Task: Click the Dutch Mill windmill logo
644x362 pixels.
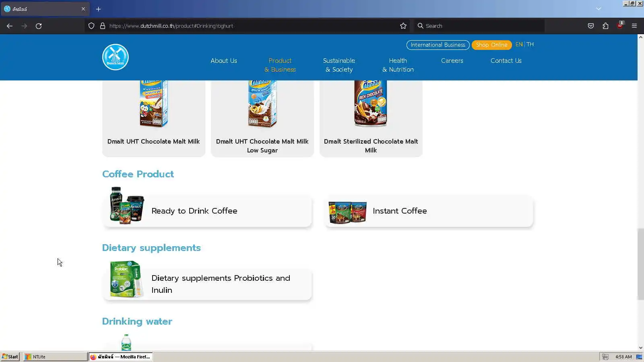Action: [x=116, y=57]
